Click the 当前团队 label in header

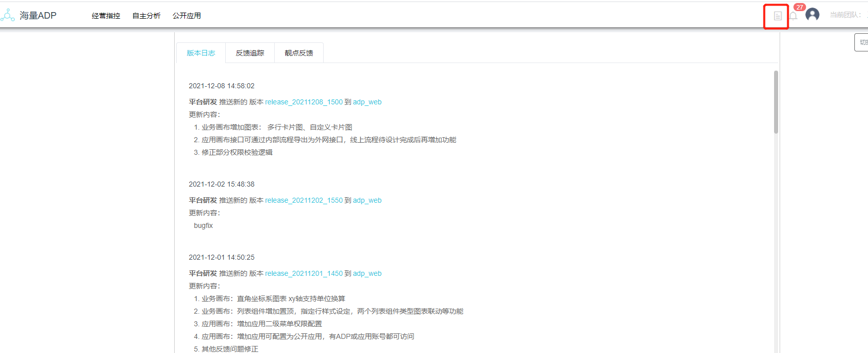click(x=845, y=15)
